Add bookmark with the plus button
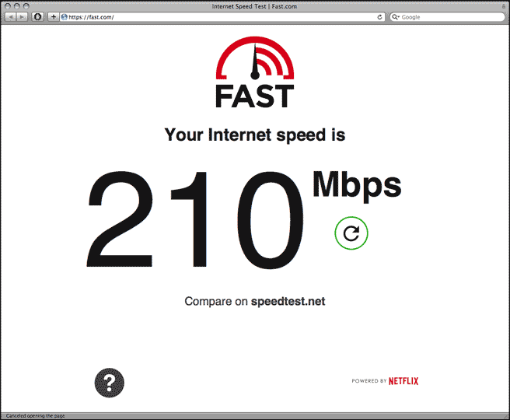 pos(54,17)
